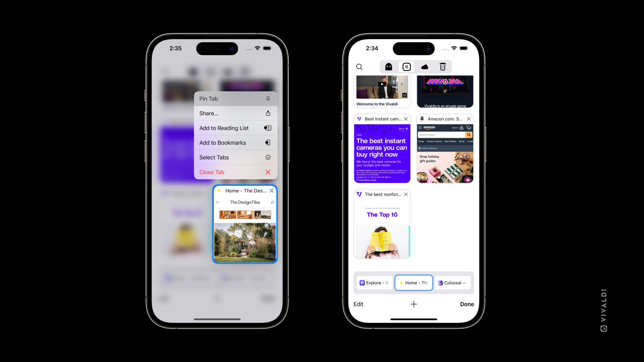644x362 pixels.
Task: Switch to Home - Th pinned tab at bottom
Action: click(x=414, y=283)
